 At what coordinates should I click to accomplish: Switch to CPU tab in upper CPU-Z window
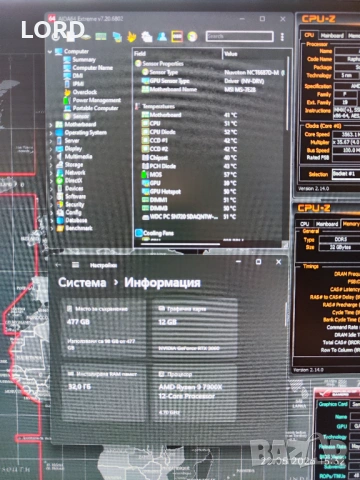point(309,35)
